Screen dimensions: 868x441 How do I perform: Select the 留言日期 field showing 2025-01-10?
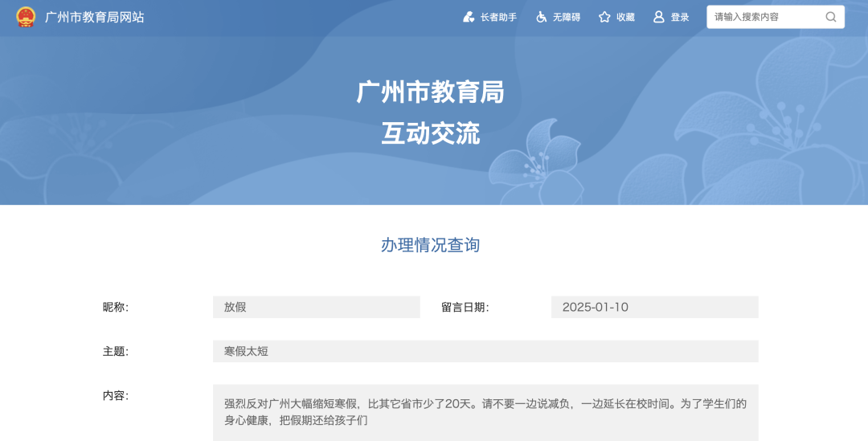(x=654, y=307)
